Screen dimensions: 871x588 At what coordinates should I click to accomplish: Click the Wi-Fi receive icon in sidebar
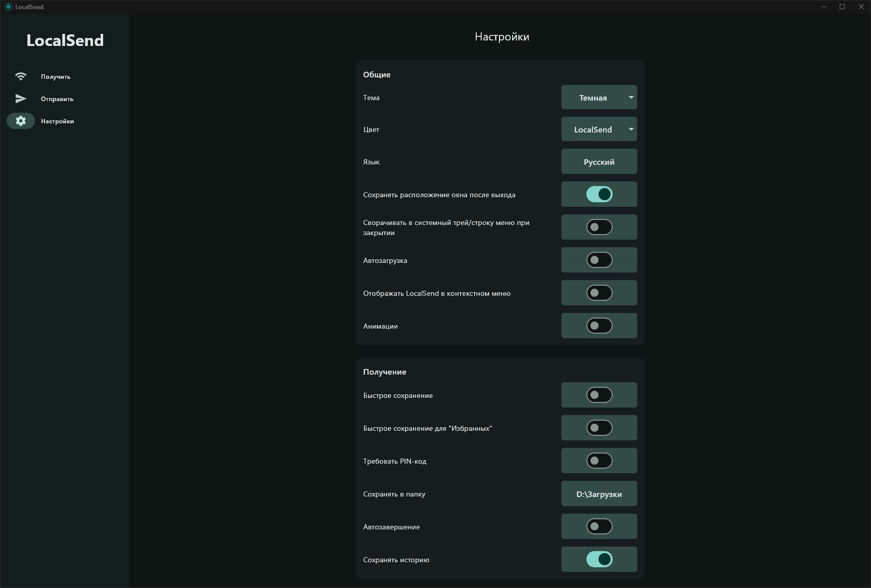tap(21, 76)
